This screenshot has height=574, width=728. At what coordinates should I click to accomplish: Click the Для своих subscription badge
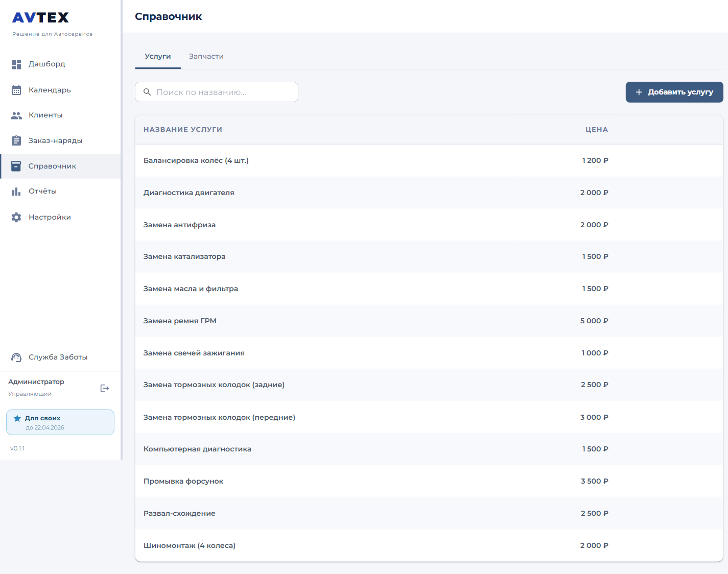pyautogui.click(x=60, y=422)
